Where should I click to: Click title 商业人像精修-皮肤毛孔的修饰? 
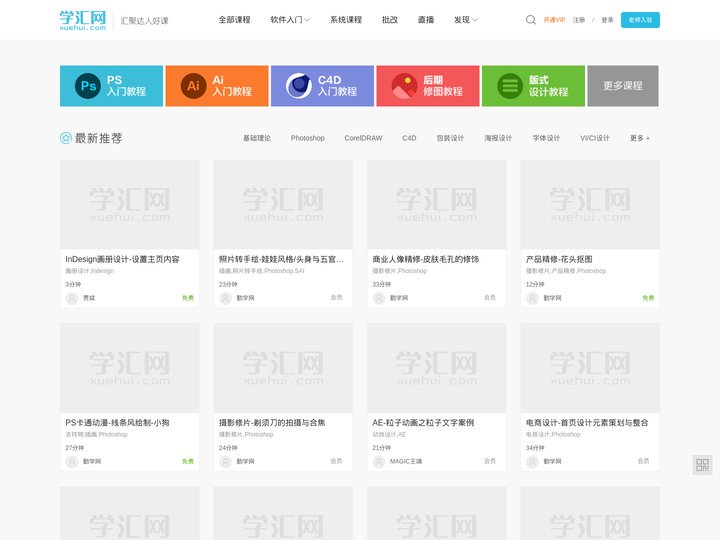click(426, 259)
